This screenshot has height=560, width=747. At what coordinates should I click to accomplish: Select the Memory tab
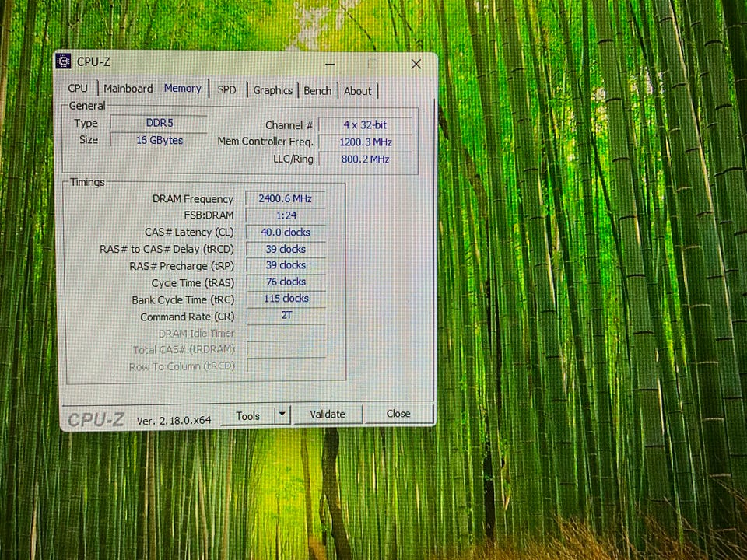[x=182, y=88]
